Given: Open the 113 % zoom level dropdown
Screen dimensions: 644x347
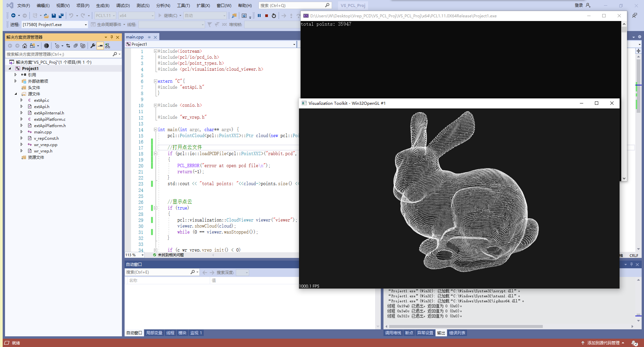Looking at the screenshot, I should pyautogui.click(x=143, y=255).
